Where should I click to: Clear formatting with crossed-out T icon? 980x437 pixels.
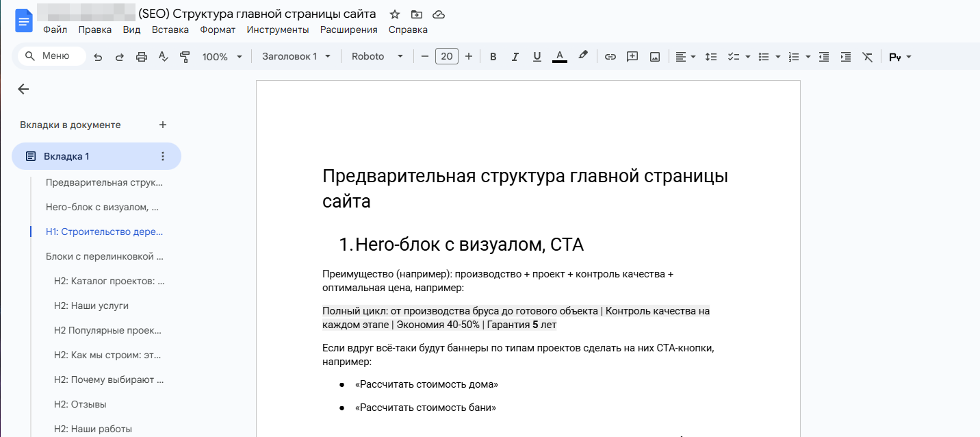[x=867, y=57]
